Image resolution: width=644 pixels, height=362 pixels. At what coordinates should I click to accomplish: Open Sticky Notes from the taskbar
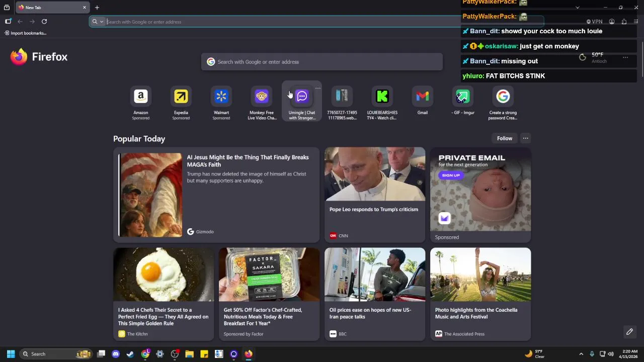coord(204,354)
